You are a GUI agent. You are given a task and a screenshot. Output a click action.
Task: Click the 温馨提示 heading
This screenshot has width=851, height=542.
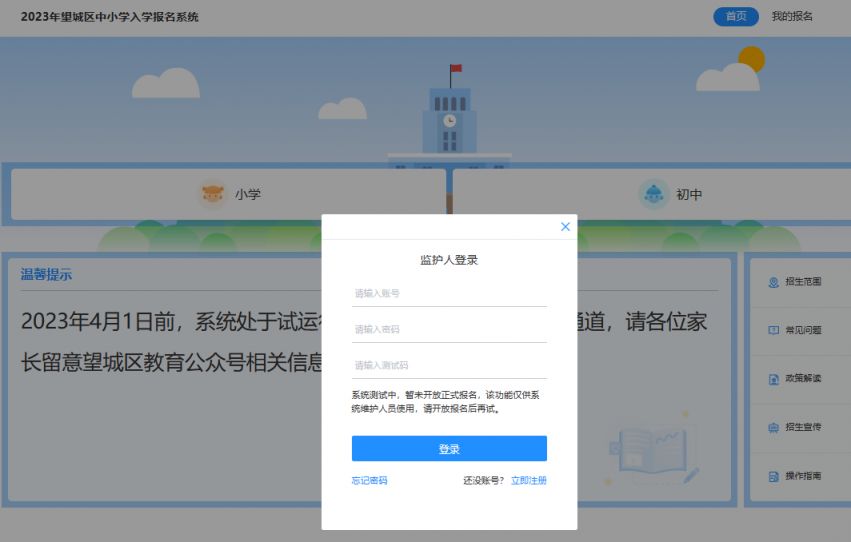[x=46, y=275]
